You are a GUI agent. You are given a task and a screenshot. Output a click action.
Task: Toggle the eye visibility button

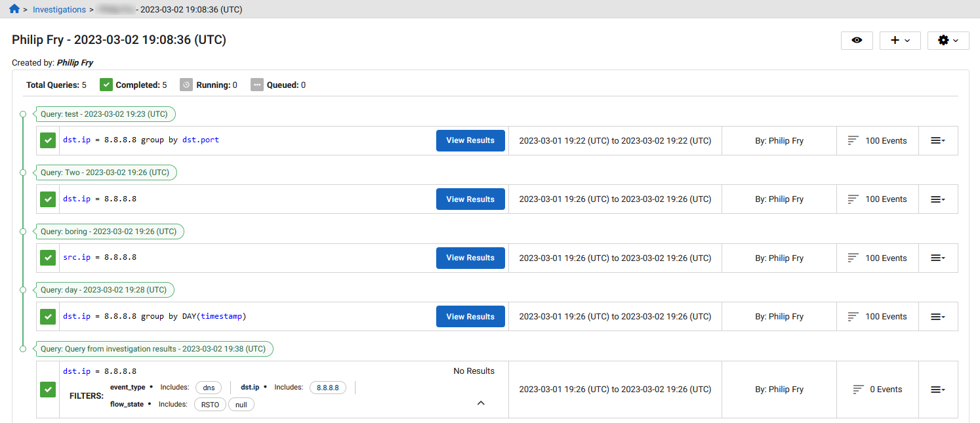(x=857, y=41)
